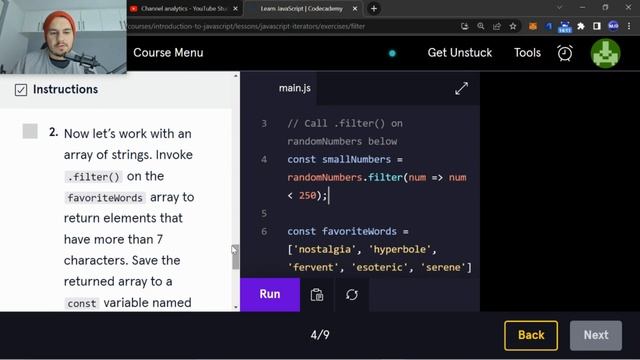This screenshot has height=360, width=640.
Task: Click the webcam video overlay
Action: (x=63, y=37)
